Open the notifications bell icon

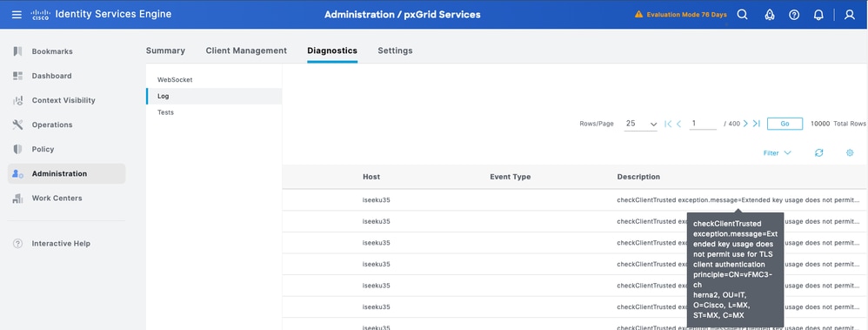[818, 15]
